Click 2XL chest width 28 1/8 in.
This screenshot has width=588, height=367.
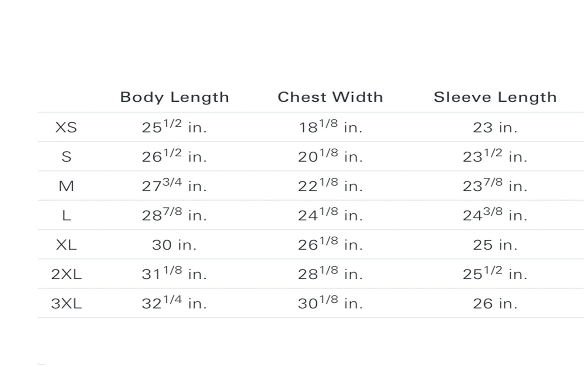point(330,274)
